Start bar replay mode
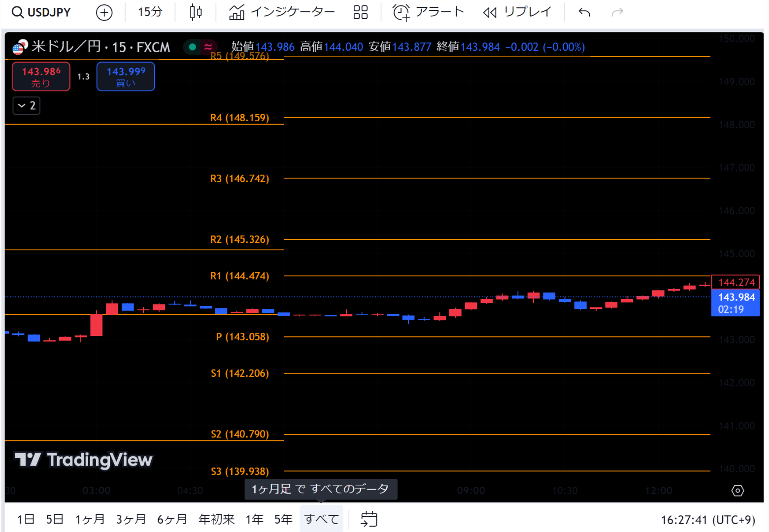The width and height of the screenshot is (769, 532). click(x=517, y=12)
